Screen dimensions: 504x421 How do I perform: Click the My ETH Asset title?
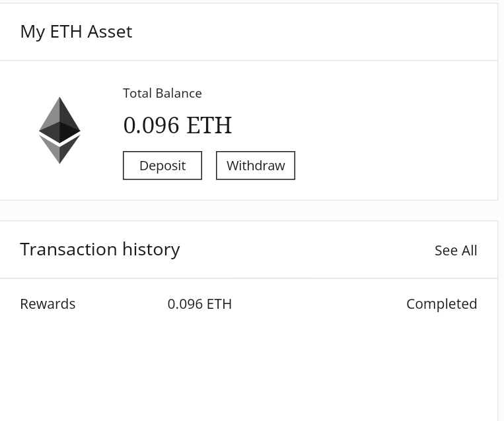click(x=76, y=32)
